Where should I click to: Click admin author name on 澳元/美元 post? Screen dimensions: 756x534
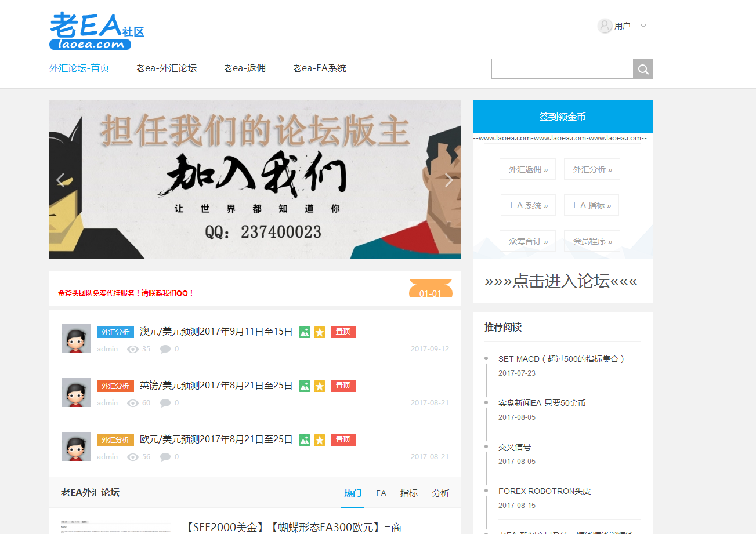click(107, 349)
